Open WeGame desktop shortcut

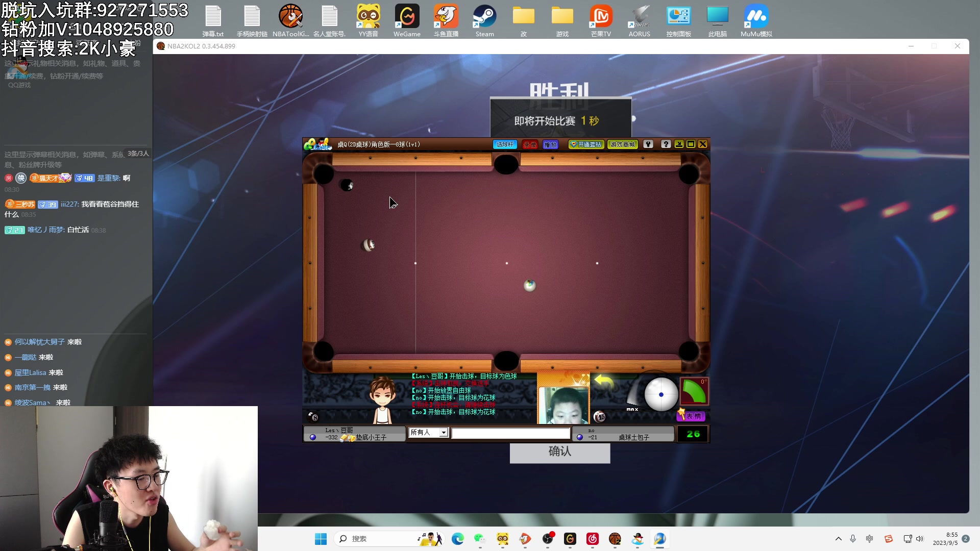point(407,21)
